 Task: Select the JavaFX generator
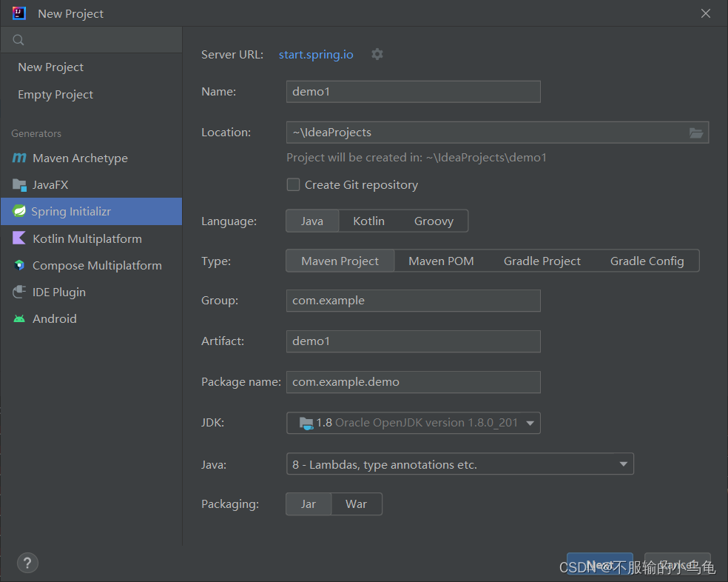pyautogui.click(x=91, y=185)
